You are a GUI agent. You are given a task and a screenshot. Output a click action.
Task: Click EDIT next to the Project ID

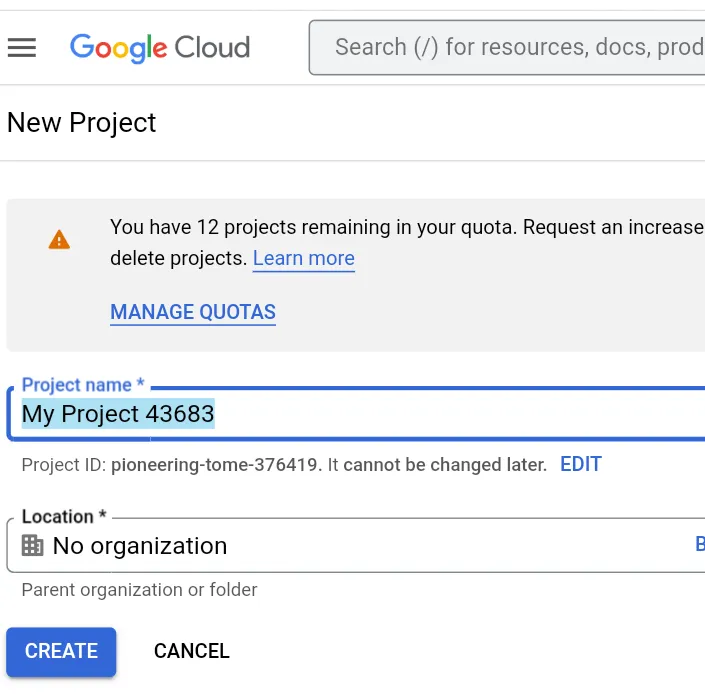point(580,464)
